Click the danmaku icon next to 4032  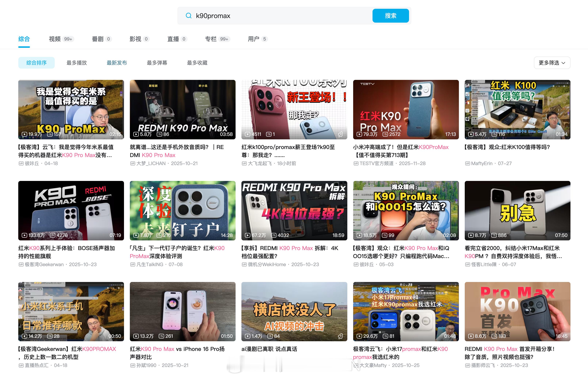pyautogui.click(x=274, y=235)
